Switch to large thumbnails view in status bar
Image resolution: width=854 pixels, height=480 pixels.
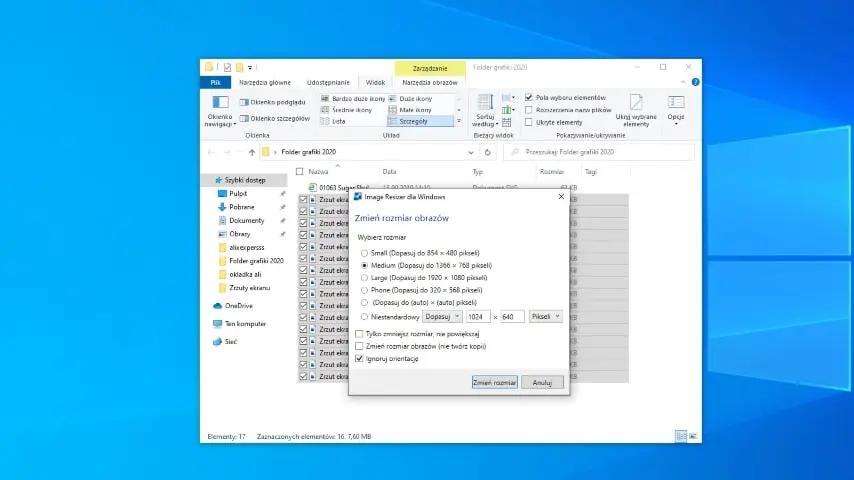pyautogui.click(x=693, y=436)
